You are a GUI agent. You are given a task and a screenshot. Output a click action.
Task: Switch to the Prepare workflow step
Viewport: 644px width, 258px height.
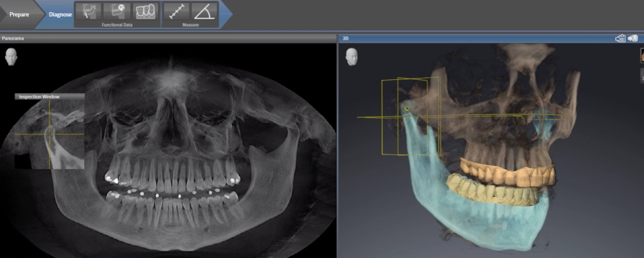(x=19, y=14)
